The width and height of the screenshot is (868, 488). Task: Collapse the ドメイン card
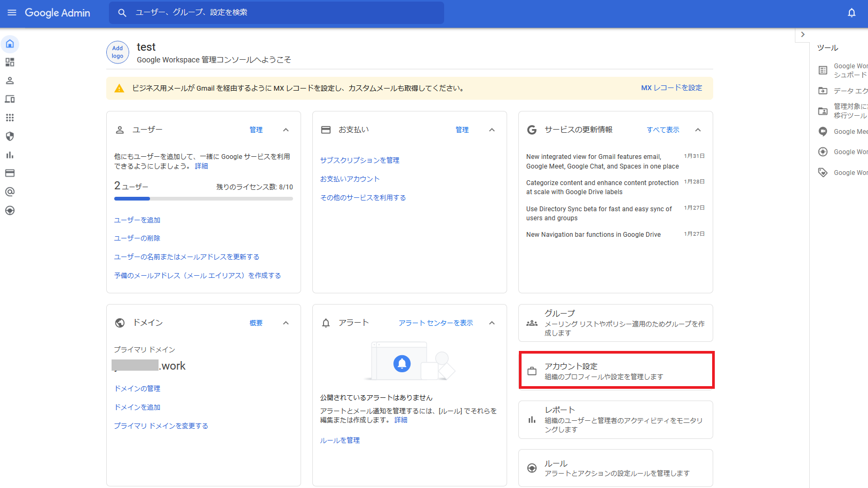pyautogui.click(x=286, y=323)
